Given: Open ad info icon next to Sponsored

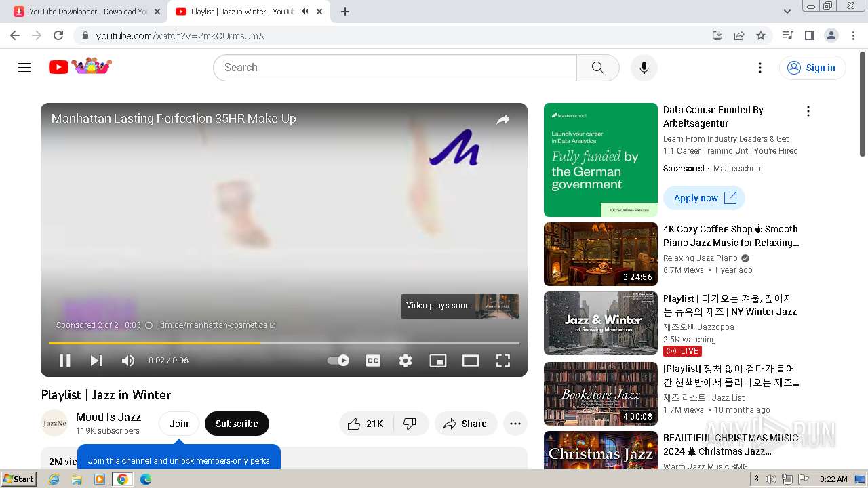Looking at the screenshot, I should tap(149, 325).
